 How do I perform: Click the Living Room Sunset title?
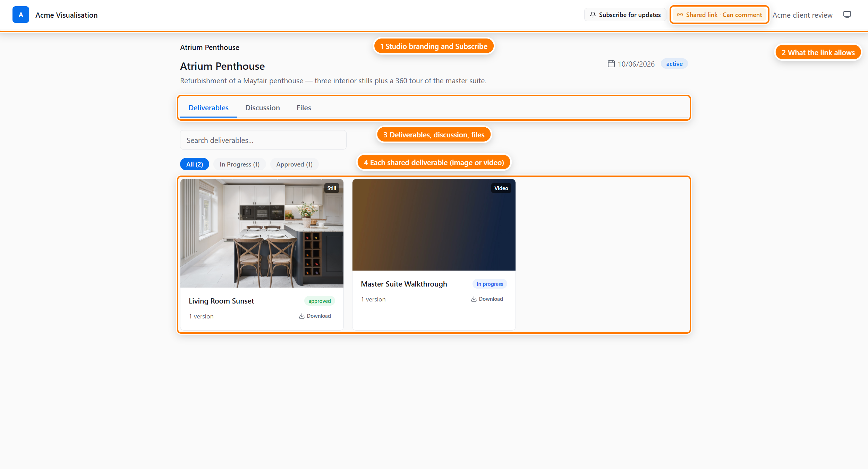click(221, 301)
